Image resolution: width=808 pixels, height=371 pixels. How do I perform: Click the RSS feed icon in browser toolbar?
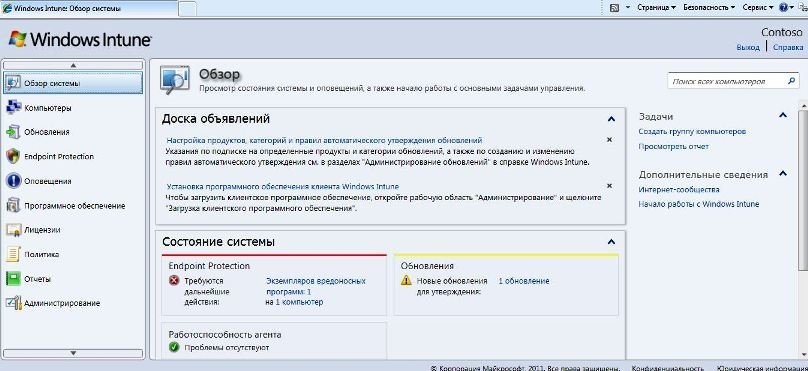[x=614, y=7]
